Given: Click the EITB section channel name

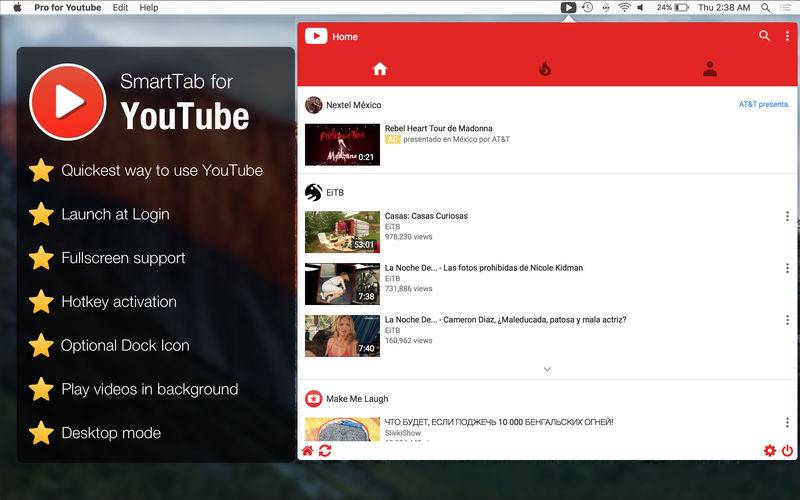Looking at the screenshot, I should click(335, 192).
